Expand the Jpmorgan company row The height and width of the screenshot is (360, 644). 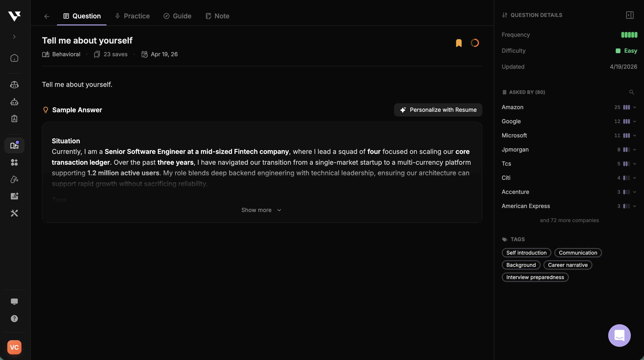click(635, 150)
